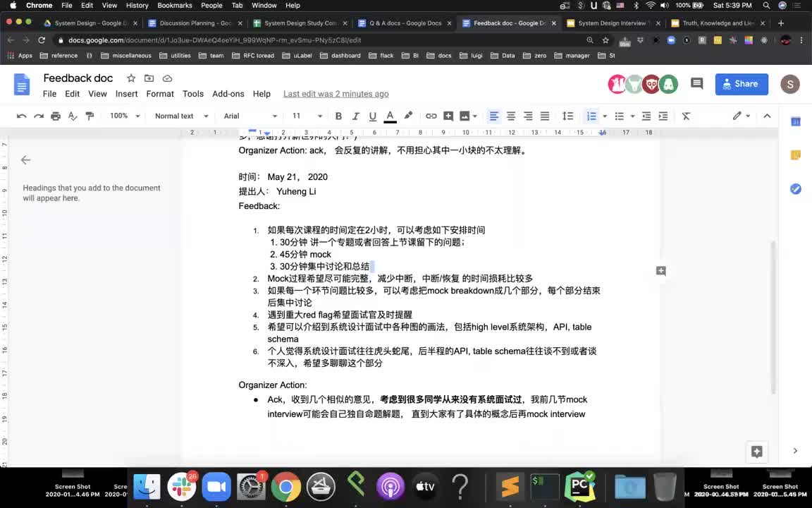The width and height of the screenshot is (812, 508).
Task: Print the document using the printer icon
Action: pos(56,116)
